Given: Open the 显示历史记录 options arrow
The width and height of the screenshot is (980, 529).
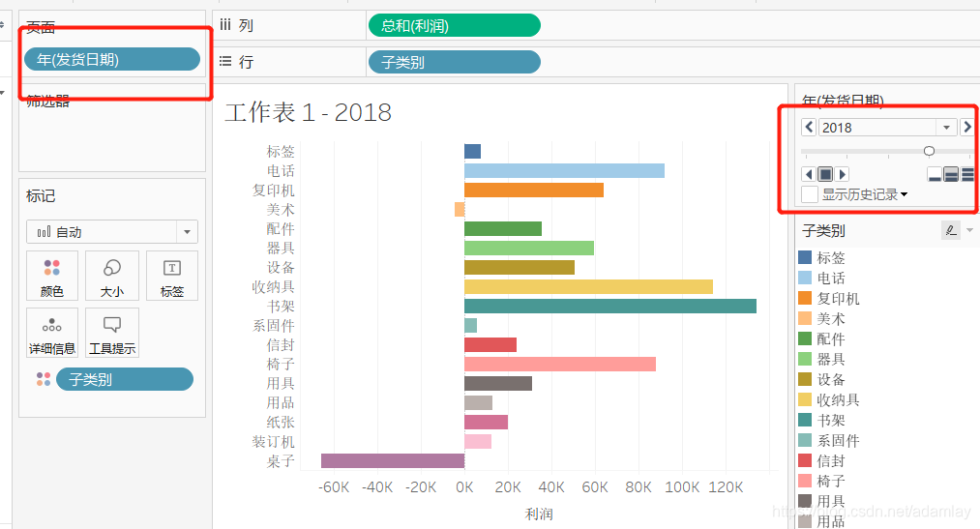Looking at the screenshot, I should pyautogui.click(x=904, y=194).
